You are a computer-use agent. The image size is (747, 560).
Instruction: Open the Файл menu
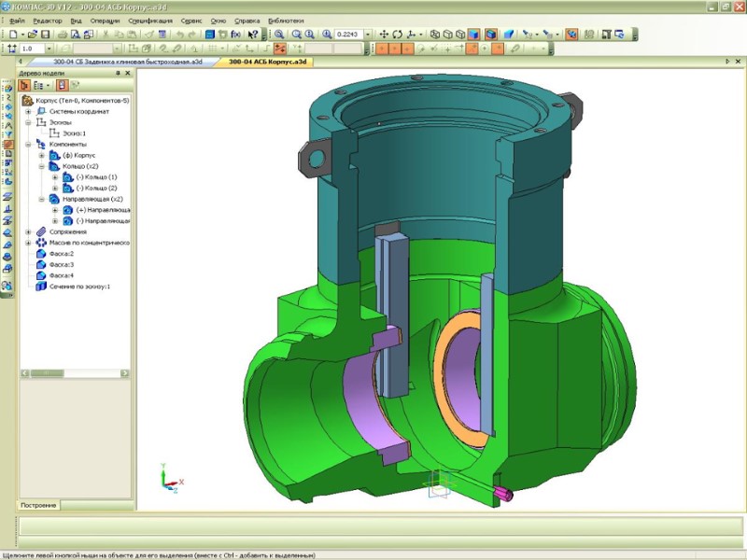(x=17, y=21)
